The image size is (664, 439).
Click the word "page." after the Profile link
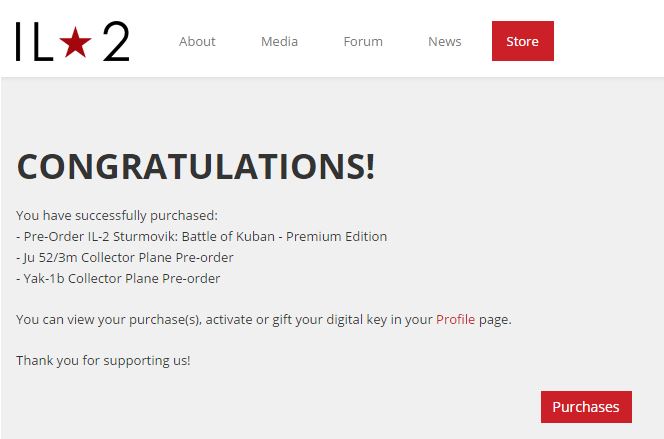pos(495,319)
